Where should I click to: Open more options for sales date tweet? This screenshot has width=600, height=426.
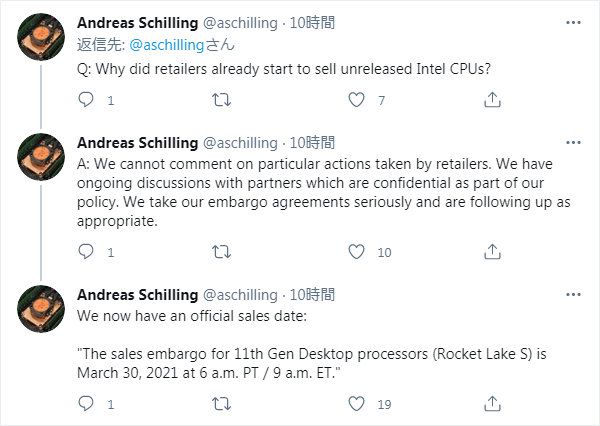tap(572, 294)
